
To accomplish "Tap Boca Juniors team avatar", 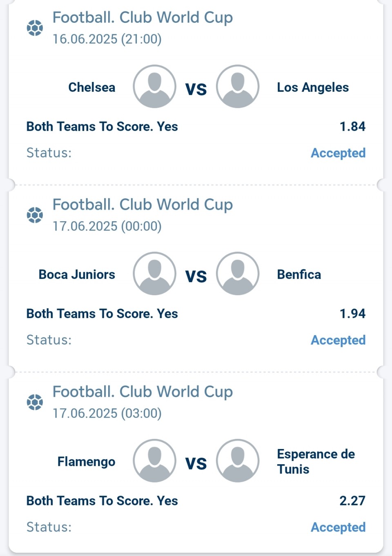I will coord(155,274).
